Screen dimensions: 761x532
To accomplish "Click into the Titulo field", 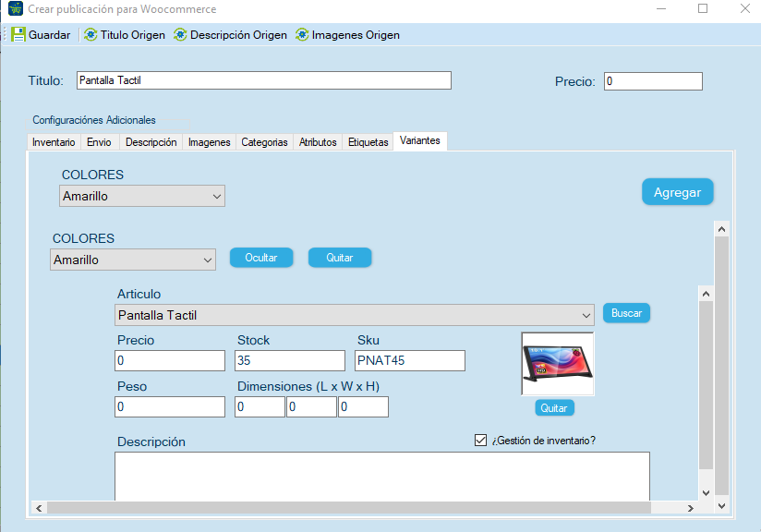I will pos(264,80).
